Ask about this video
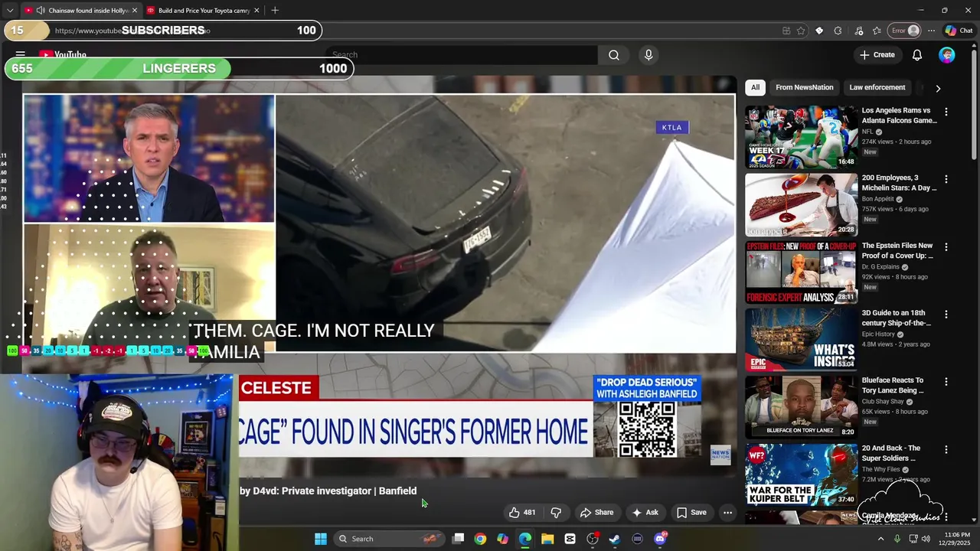Image resolution: width=980 pixels, height=551 pixels. 645,513
